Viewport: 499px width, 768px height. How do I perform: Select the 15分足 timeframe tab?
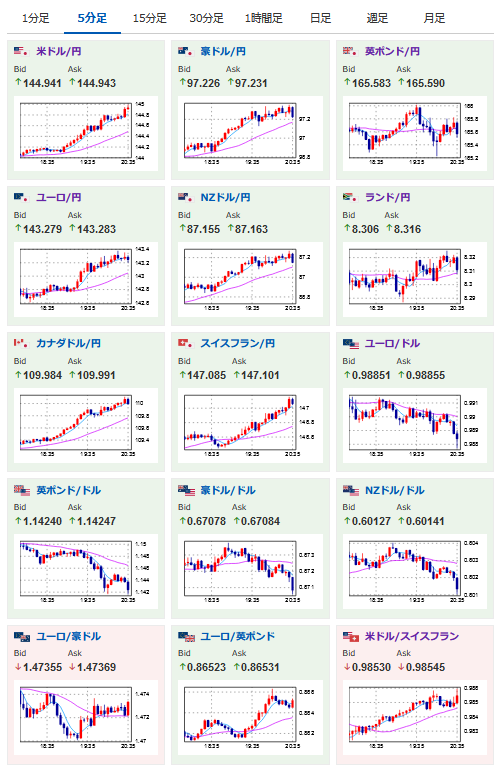149,19
